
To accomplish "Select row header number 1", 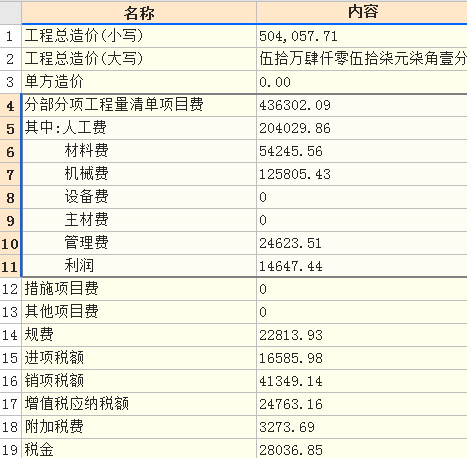I will point(10,36).
